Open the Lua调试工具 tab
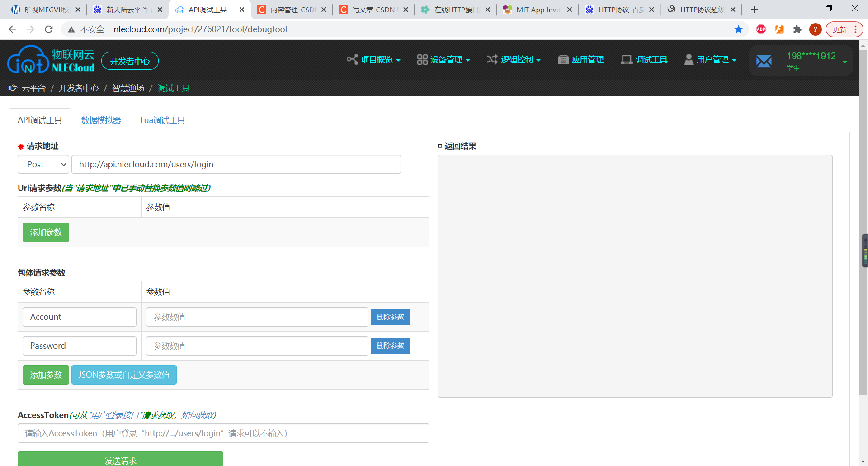This screenshot has height=466, width=868. (162, 120)
